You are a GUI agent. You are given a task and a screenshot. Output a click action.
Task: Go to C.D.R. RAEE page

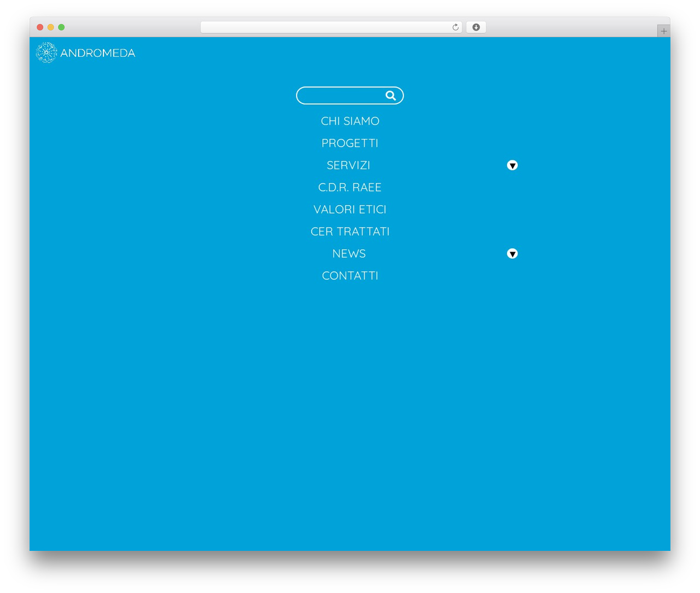click(350, 188)
